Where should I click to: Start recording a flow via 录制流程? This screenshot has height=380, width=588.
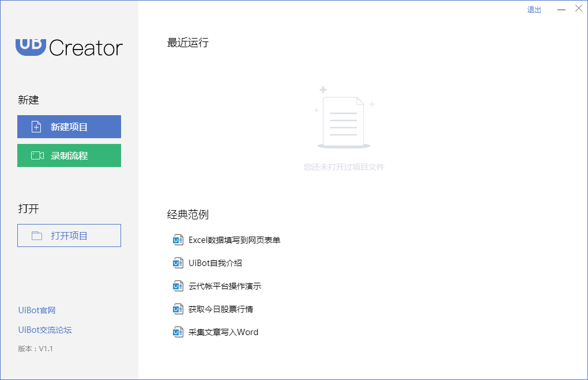[69, 155]
